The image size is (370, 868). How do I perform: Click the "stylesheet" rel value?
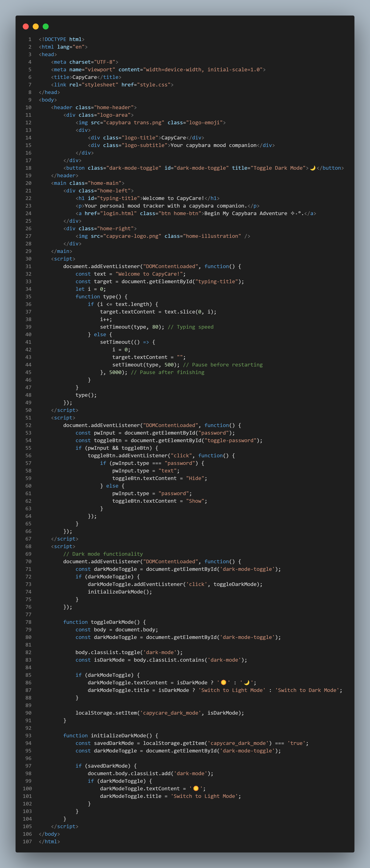[x=100, y=85]
